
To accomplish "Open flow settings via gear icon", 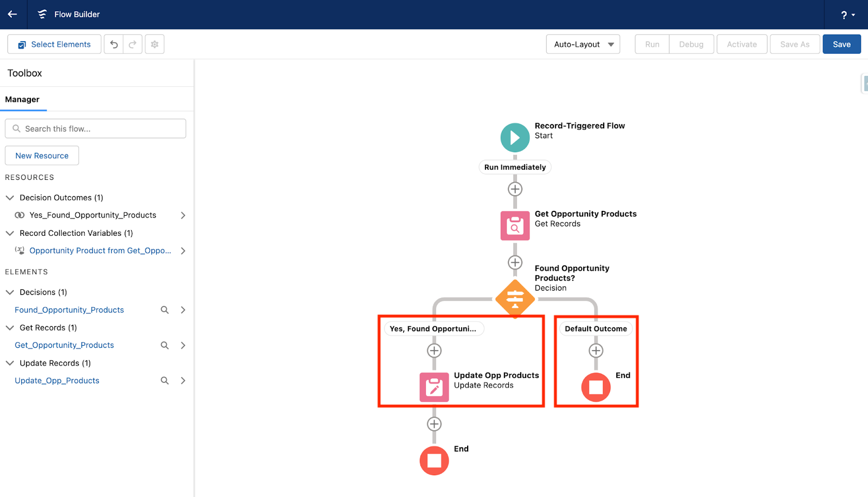I will click(x=154, y=44).
